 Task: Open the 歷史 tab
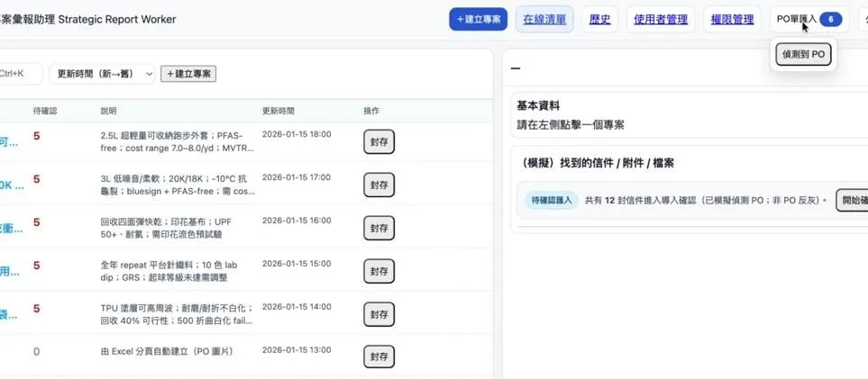[x=599, y=20]
